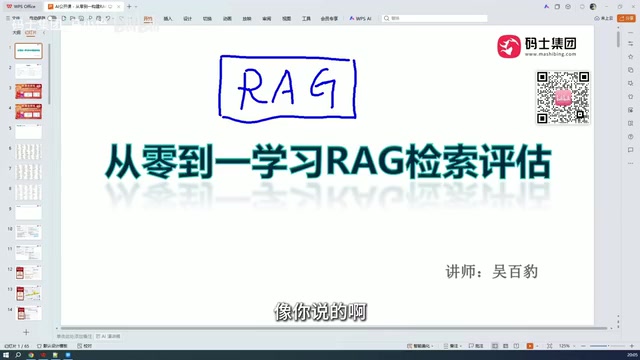Click the zoom in plus button
Screen dimensions: 640x360
click(632, 346)
